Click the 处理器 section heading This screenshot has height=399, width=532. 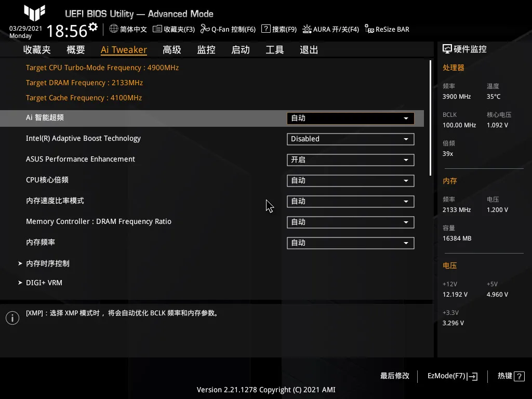tap(453, 68)
